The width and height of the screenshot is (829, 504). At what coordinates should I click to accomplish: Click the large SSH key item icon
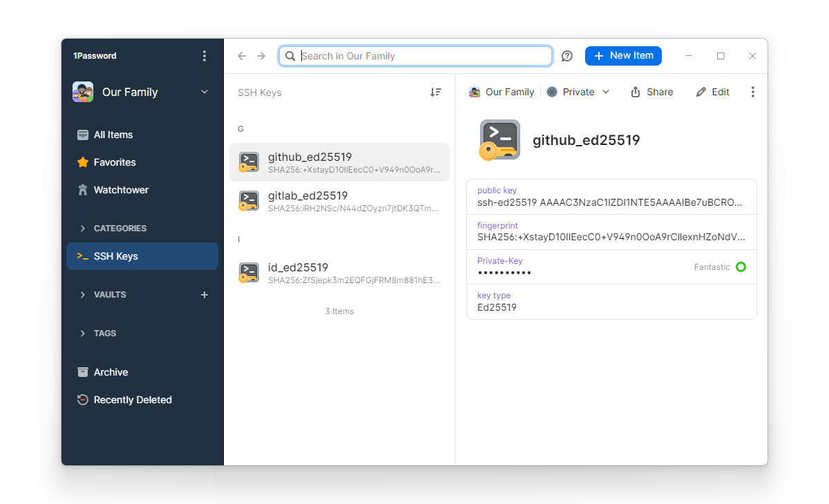point(499,140)
